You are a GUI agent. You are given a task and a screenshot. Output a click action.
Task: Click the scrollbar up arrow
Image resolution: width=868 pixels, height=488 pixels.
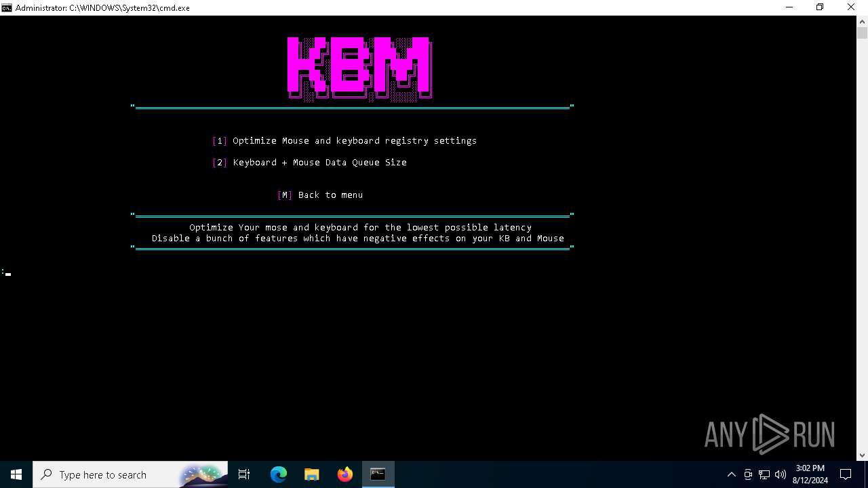click(862, 22)
